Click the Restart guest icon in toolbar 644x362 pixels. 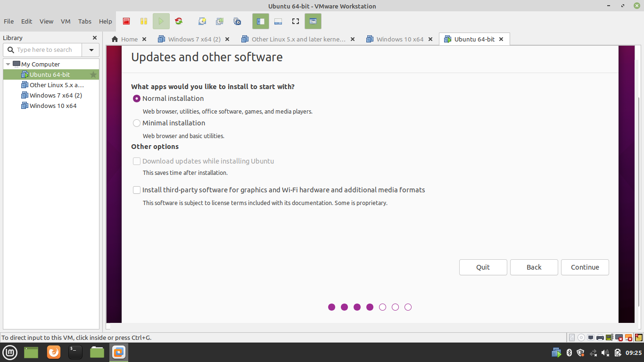[x=179, y=21]
